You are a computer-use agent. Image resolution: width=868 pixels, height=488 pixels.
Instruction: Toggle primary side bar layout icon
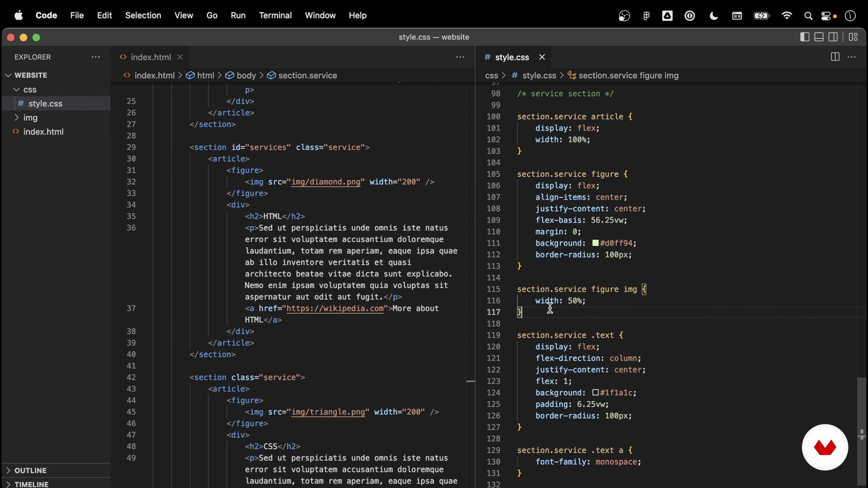(804, 37)
